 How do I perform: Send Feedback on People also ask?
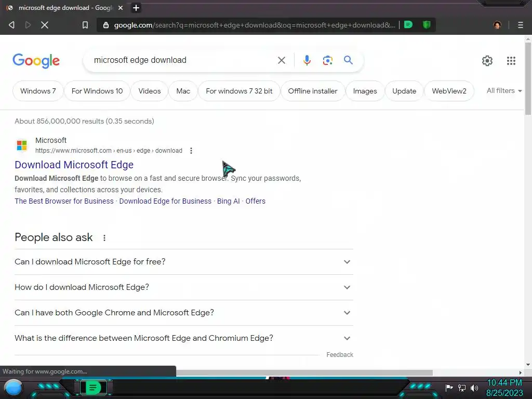340,355
